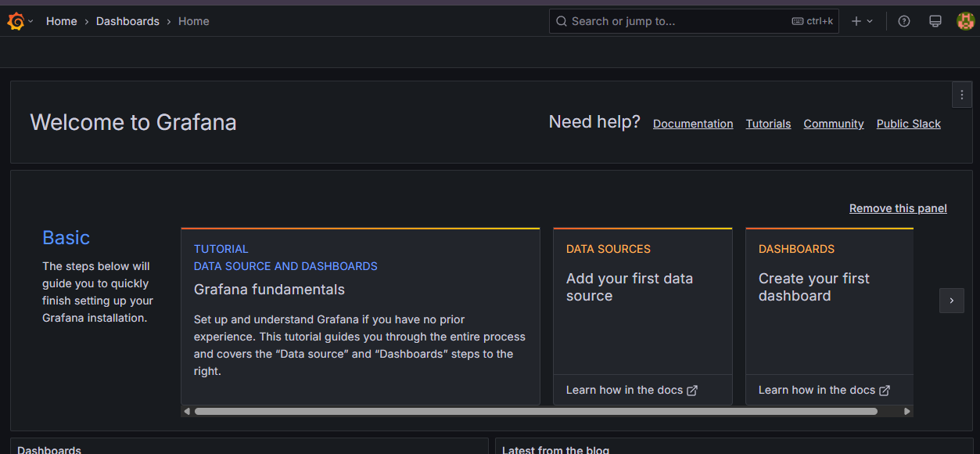Visit the Community link
The height and width of the screenshot is (454, 980).
click(x=834, y=124)
